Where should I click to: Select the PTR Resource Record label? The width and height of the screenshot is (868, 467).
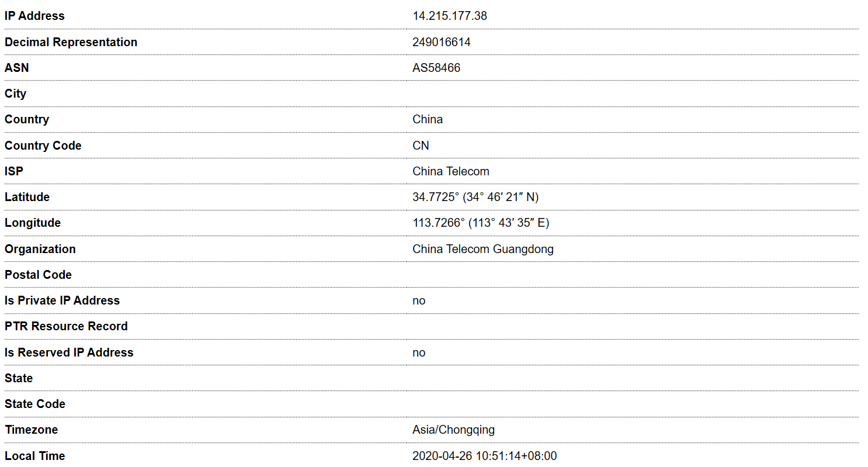66,326
